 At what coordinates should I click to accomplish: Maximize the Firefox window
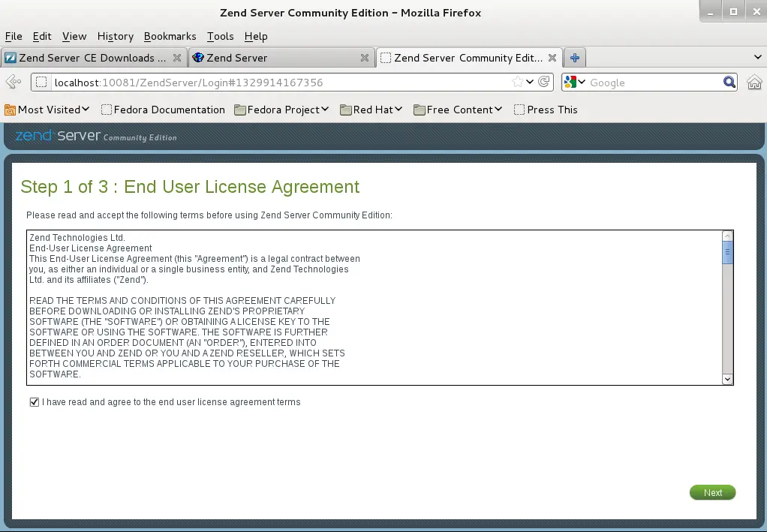[x=733, y=12]
